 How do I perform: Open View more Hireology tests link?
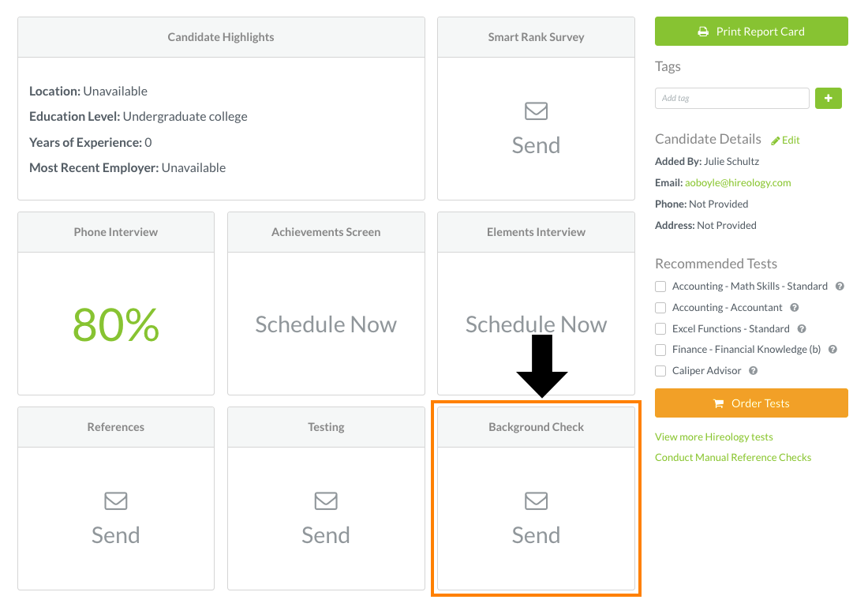click(713, 437)
